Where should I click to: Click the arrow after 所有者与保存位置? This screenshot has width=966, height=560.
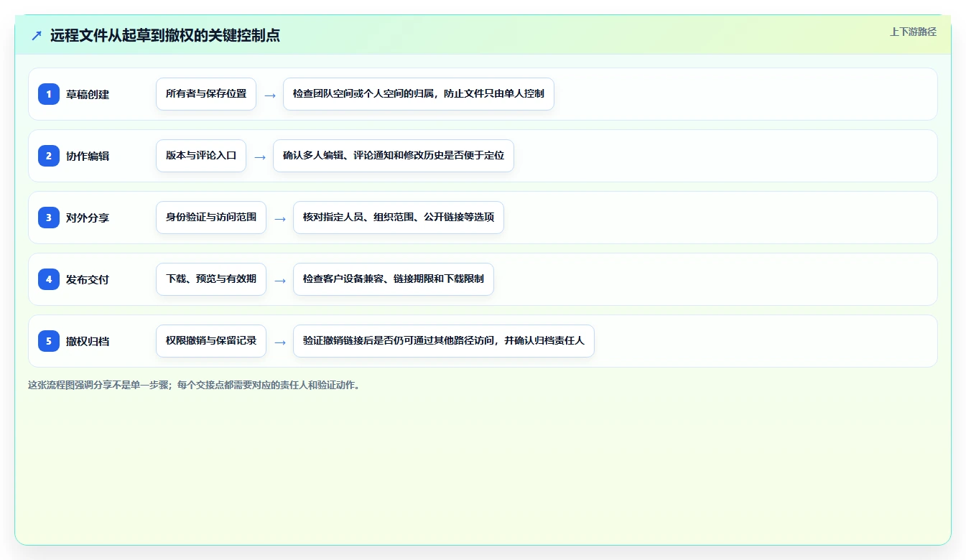(269, 95)
